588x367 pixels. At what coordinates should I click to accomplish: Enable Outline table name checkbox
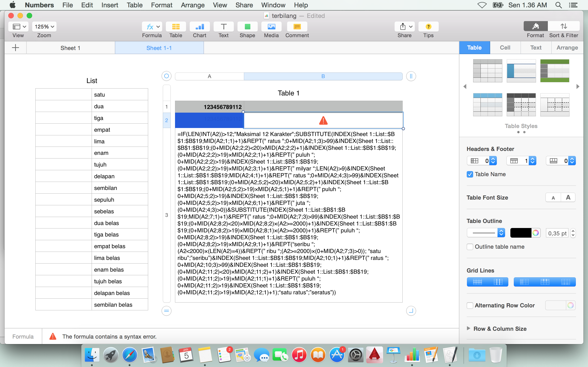pos(470,247)
